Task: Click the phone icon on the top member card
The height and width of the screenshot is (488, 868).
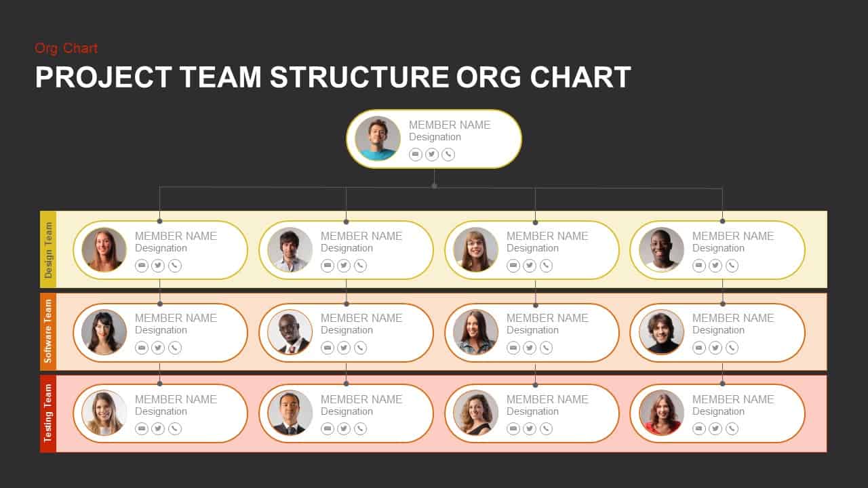Action: tap(448, 155)
